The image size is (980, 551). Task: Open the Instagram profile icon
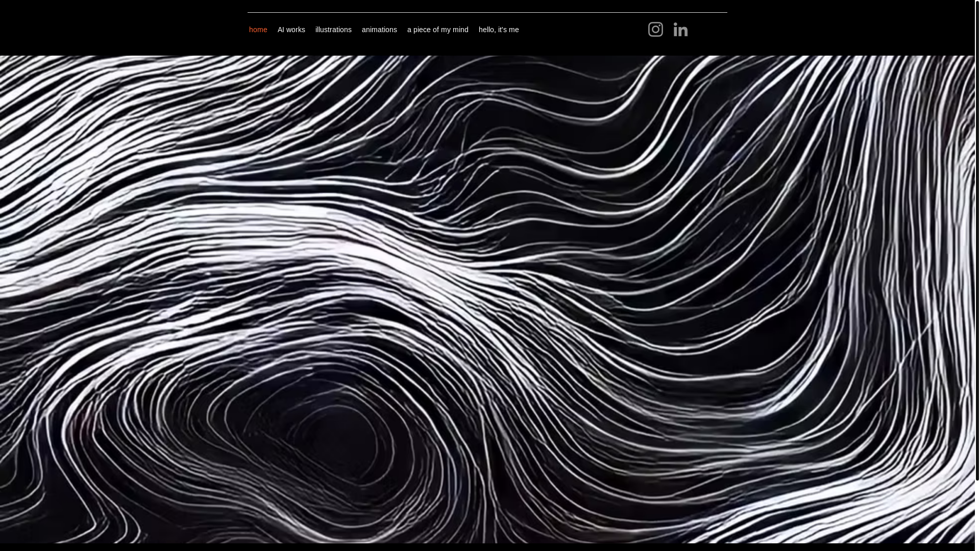[655, 30]
